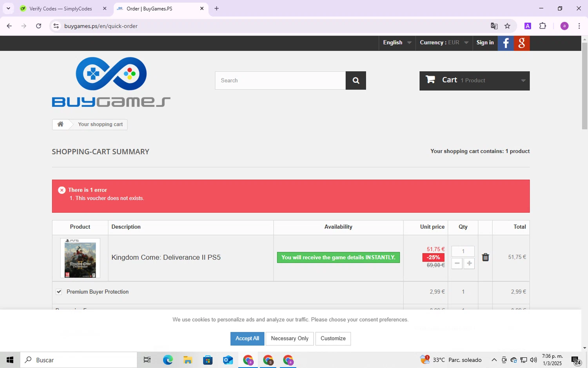
Task: Open the tab search dropdown arrow
Action: tap(8, 8)
